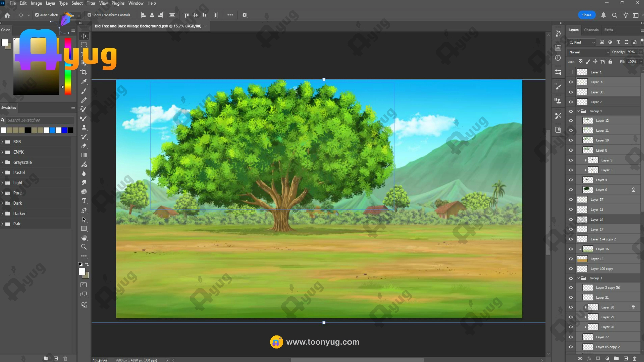Select the Hand tool
This screenshot has height=362, width=644.
84,238
